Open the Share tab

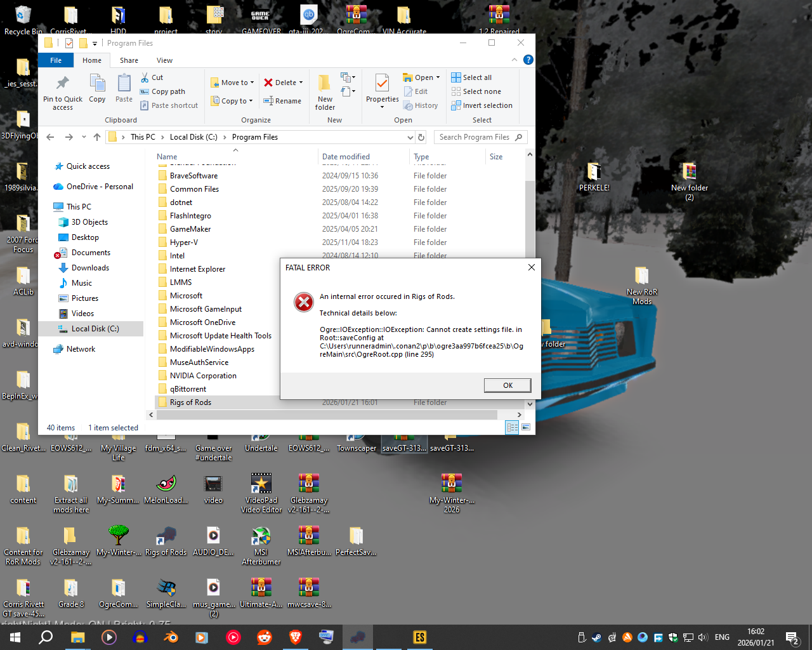click(129, 60)
